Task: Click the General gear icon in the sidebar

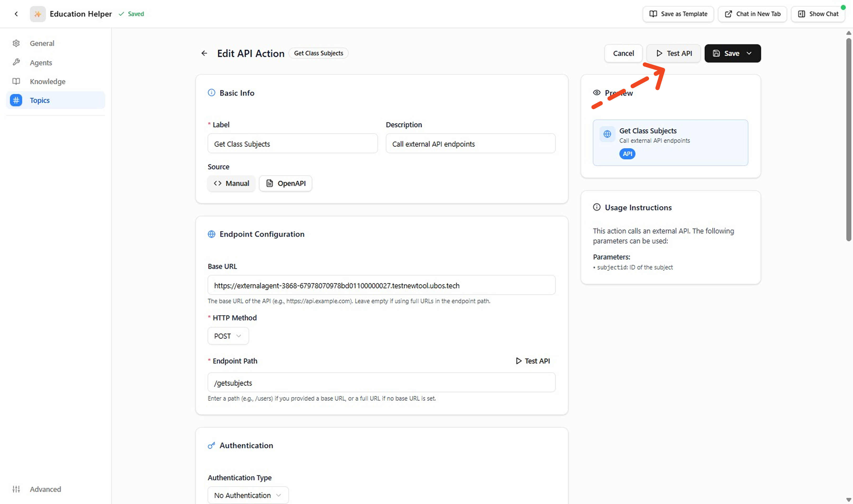Action: pyautogui.click(x=16, y=44)
